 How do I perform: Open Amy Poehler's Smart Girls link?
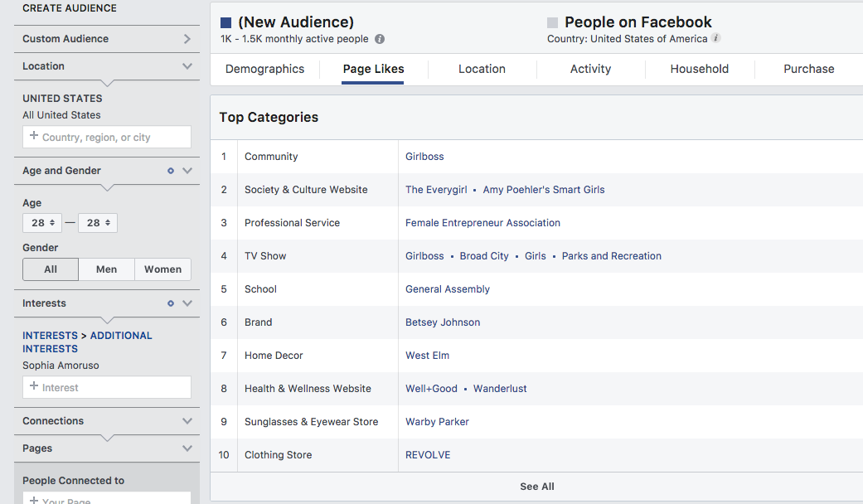click(x=544, y=190)
